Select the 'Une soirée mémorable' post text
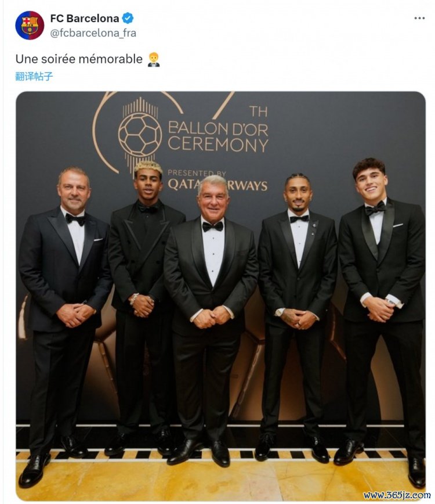 click(x=79, y=59)
